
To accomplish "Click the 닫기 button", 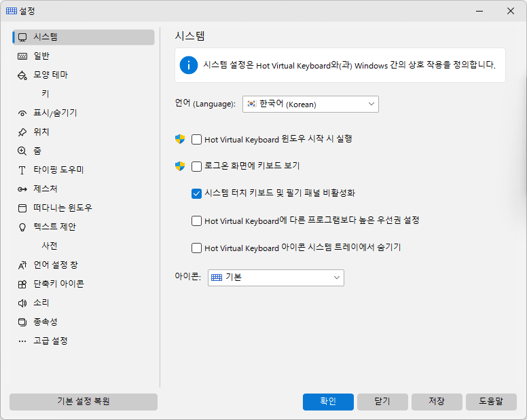I will [x=382, y=402].
